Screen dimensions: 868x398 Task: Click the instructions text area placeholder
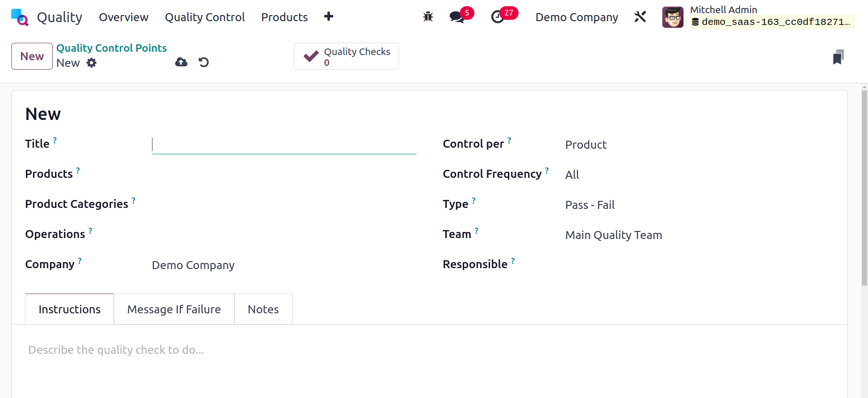pos(116,350)
